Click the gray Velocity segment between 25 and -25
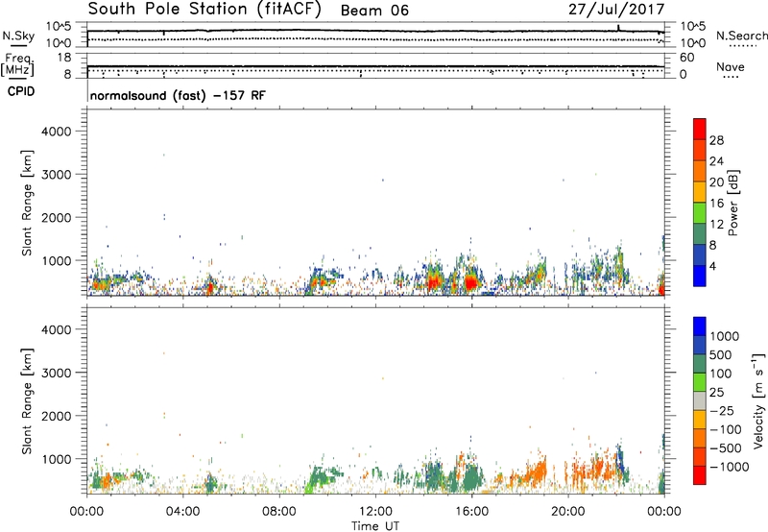 coord(700,400)
